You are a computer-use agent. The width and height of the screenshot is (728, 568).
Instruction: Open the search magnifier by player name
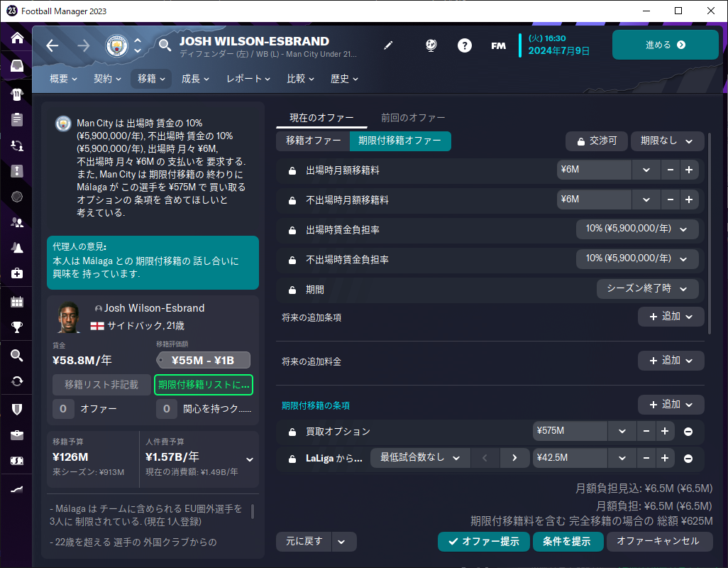(165, 45)
